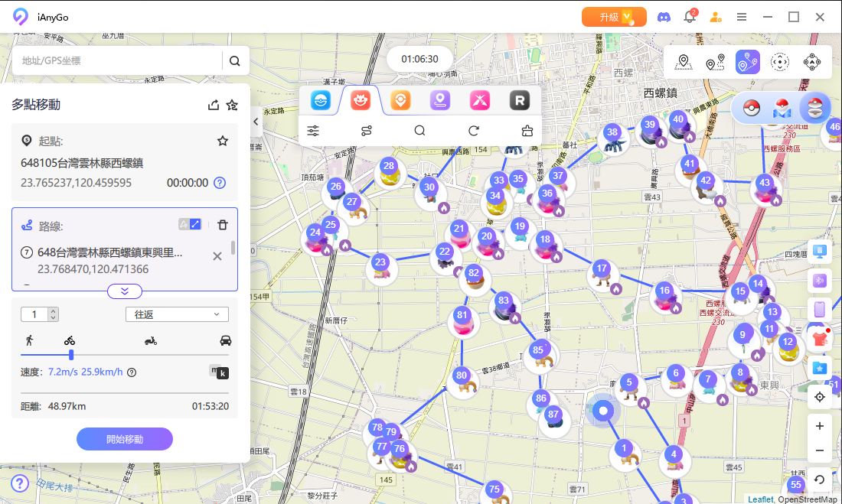Favorite the start point with star

point(222,141)
